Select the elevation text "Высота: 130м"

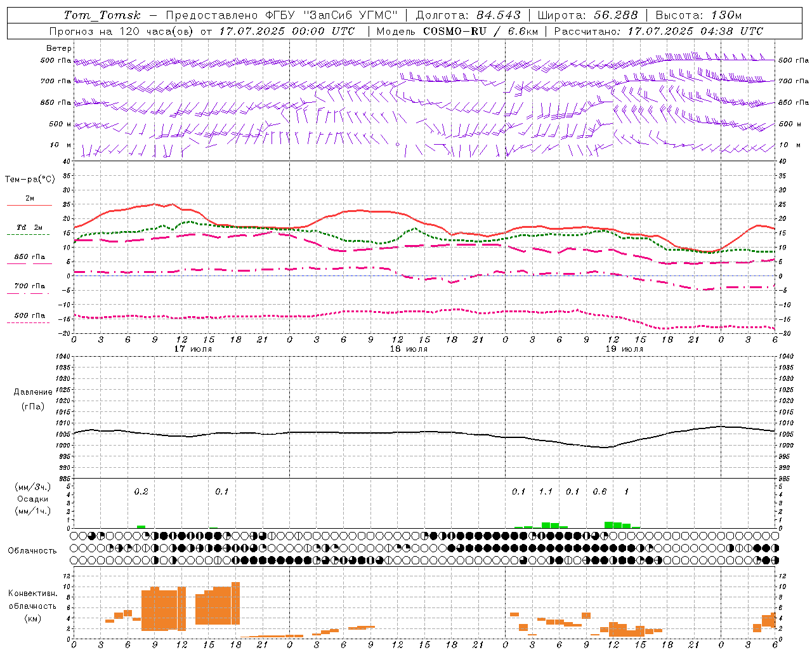(698, 15)
